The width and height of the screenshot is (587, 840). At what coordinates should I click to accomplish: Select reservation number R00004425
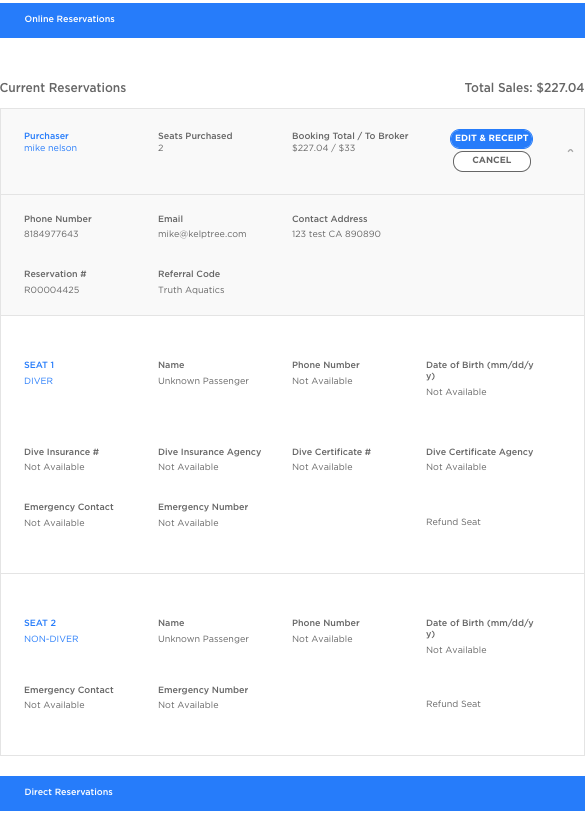(x=51, y=290)
